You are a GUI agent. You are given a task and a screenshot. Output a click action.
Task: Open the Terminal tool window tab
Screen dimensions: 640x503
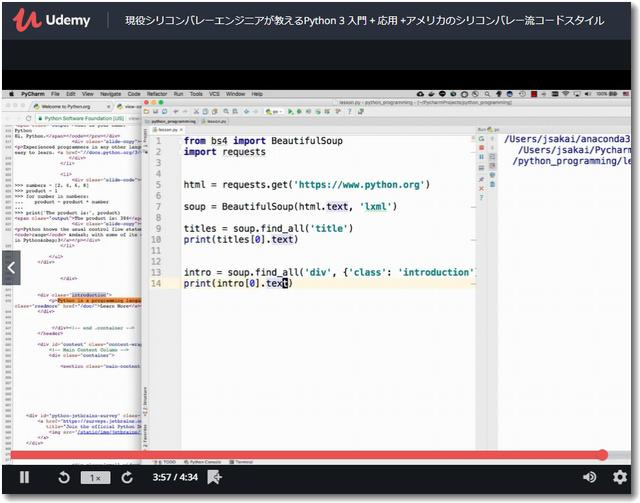click(x=244, y=462)
